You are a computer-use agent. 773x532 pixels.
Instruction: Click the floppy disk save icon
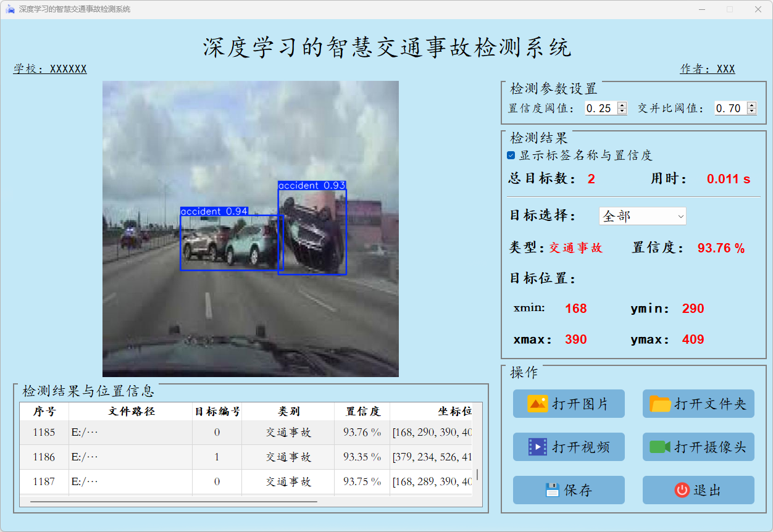[552, 490]
